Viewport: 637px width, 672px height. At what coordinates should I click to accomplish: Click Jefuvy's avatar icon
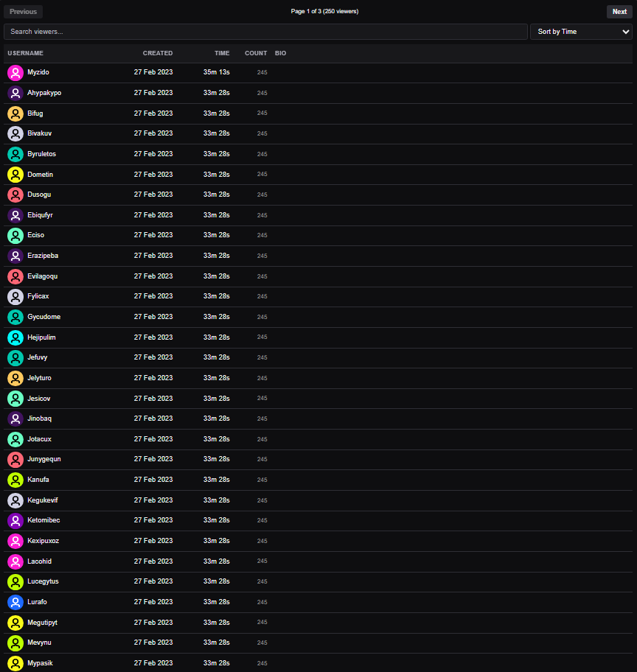15,358
